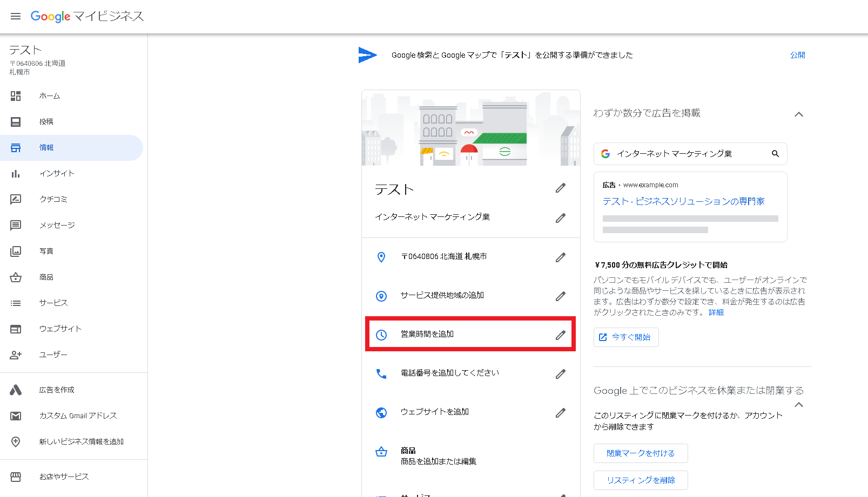
Task: Click the 写真 photo icon
Action: click(16, 251)
